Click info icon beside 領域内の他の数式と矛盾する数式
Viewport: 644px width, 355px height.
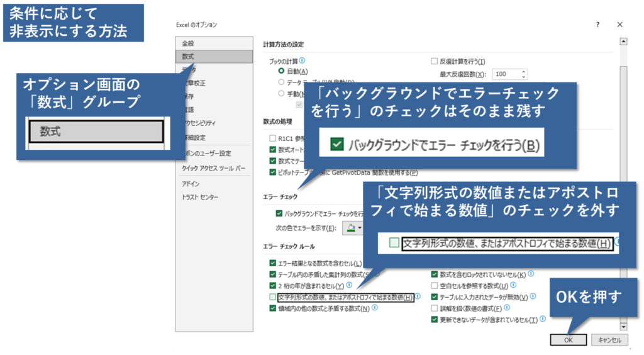375,308
